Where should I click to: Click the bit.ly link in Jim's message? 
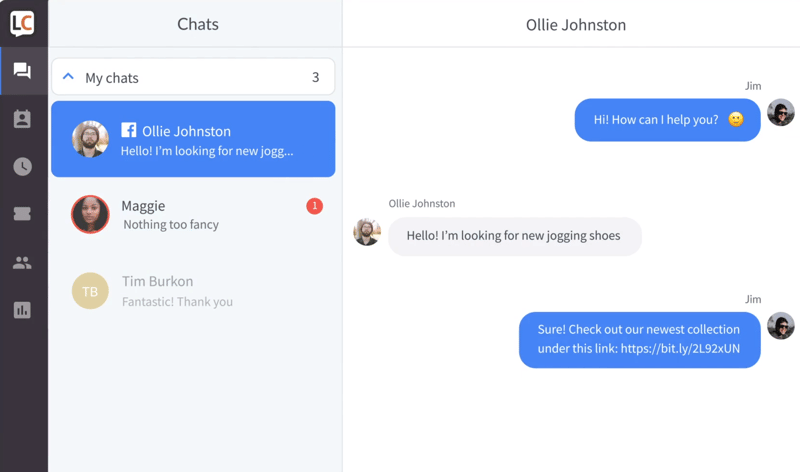680,349
